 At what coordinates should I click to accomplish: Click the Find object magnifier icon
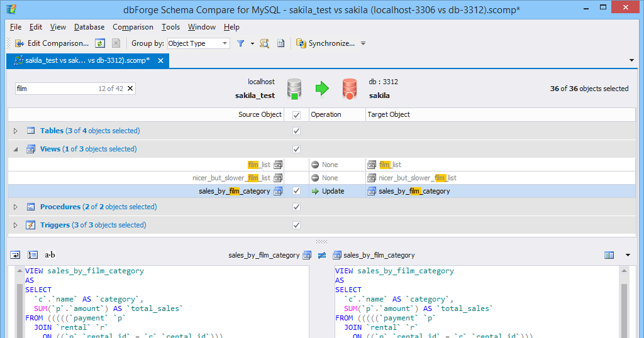(x=265, y=43)
